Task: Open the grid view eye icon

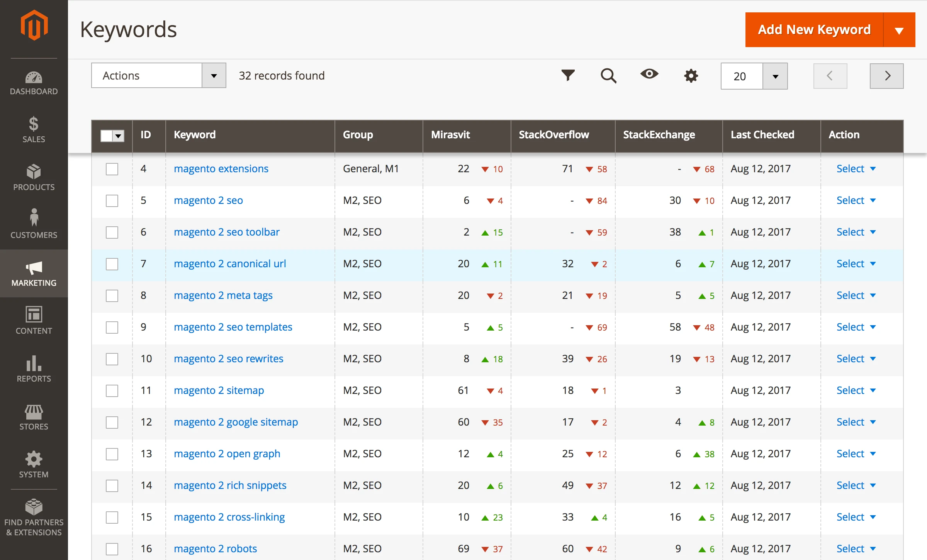Action: (649, 74)
